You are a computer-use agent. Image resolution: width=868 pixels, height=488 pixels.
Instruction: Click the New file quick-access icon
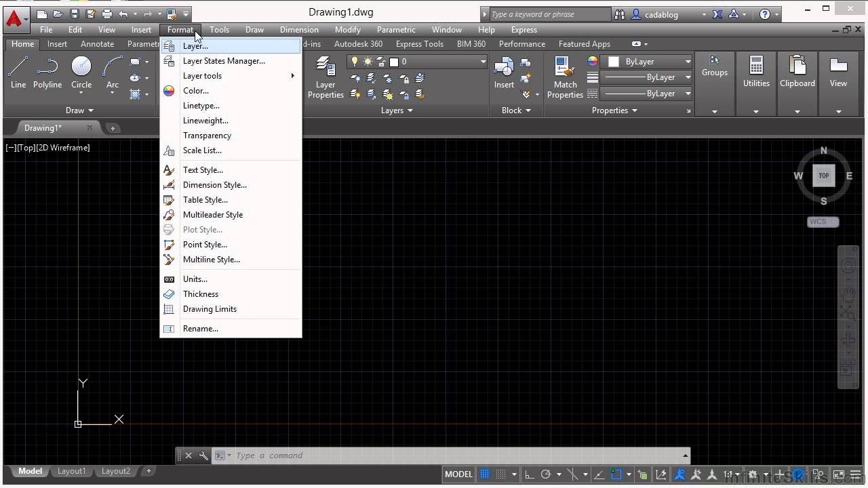(42, 14)
